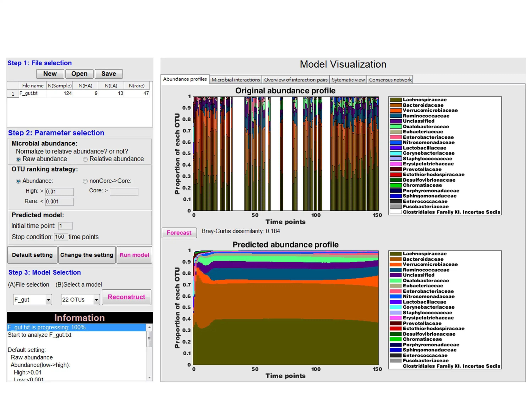Click the Reconstruct button

tap(127, 297)
